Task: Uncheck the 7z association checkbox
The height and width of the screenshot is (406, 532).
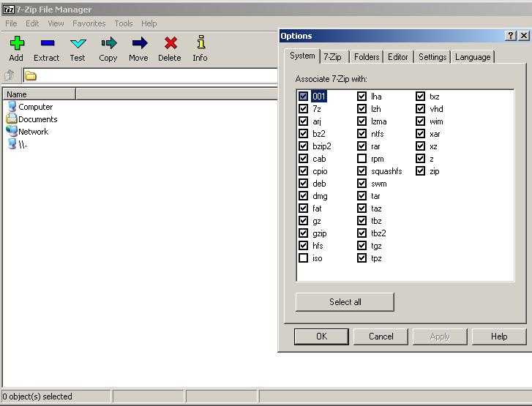Action: [x=304, y=108]
